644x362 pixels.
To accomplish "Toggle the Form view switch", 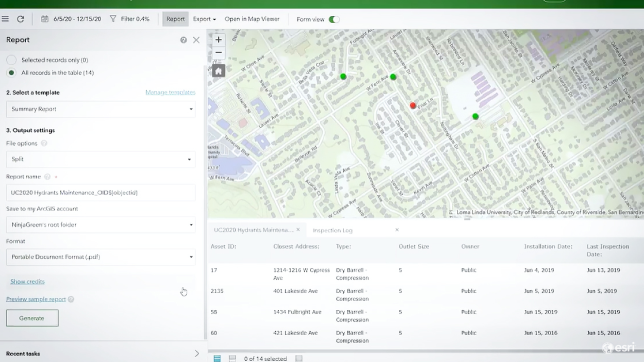I will pos(334,19).
